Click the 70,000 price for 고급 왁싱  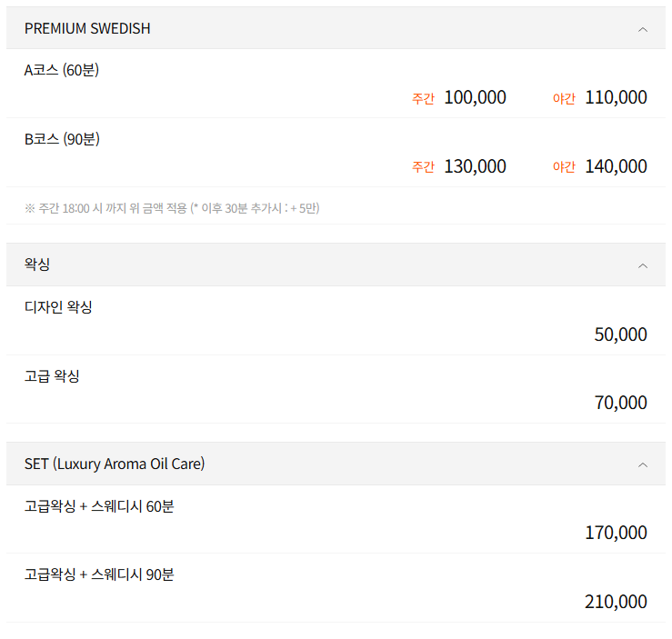click(620, 403)
